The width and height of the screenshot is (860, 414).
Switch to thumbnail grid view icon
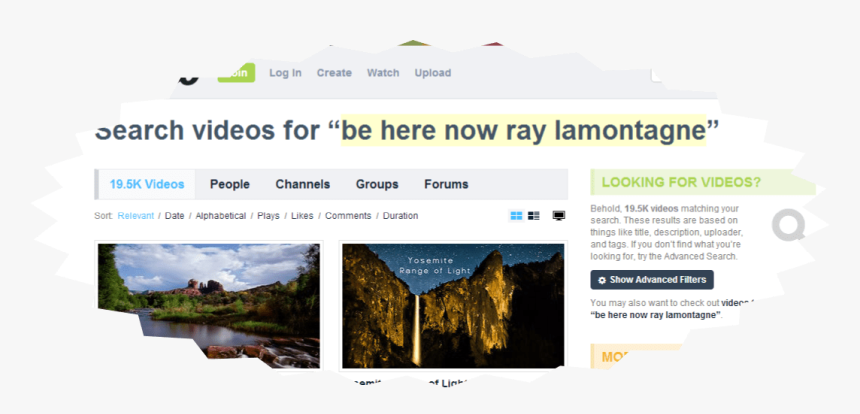point(516,216)
